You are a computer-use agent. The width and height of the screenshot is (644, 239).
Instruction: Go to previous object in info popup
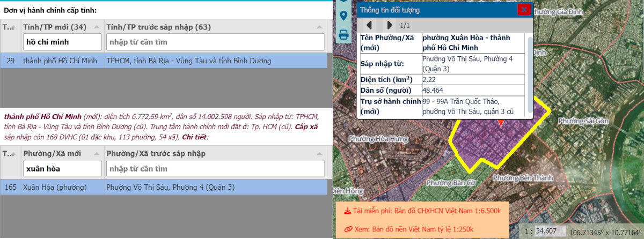tap(369, 25)
